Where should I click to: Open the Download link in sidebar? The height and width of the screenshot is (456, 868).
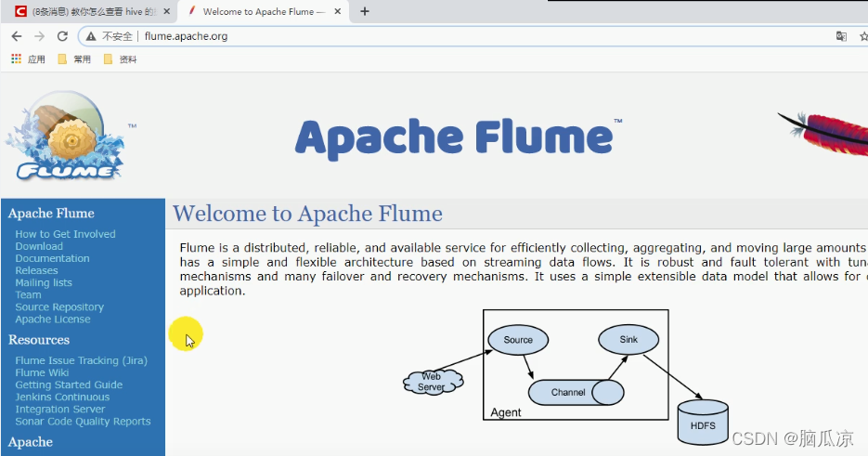click(39, 246)
